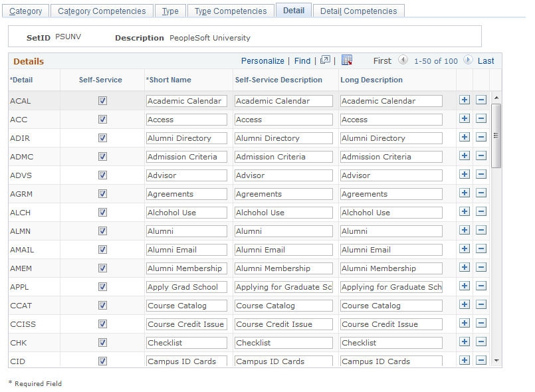Add a row after AMAIL detail
535x392 pixels.
[x=465, y=248]
